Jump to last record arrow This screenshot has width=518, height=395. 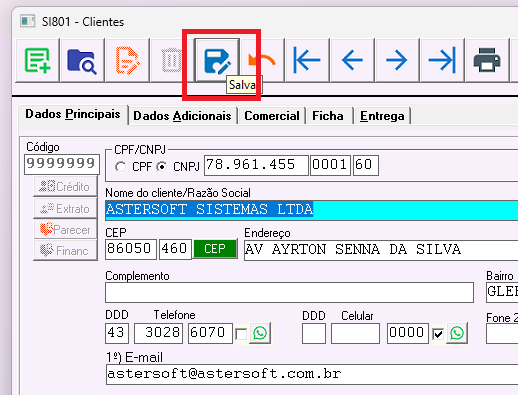click(x=442, y=60)
